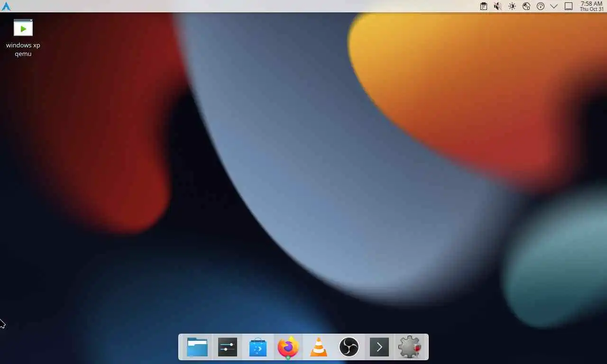
Task: Open the clipboard tray icon
Action: 483,6
